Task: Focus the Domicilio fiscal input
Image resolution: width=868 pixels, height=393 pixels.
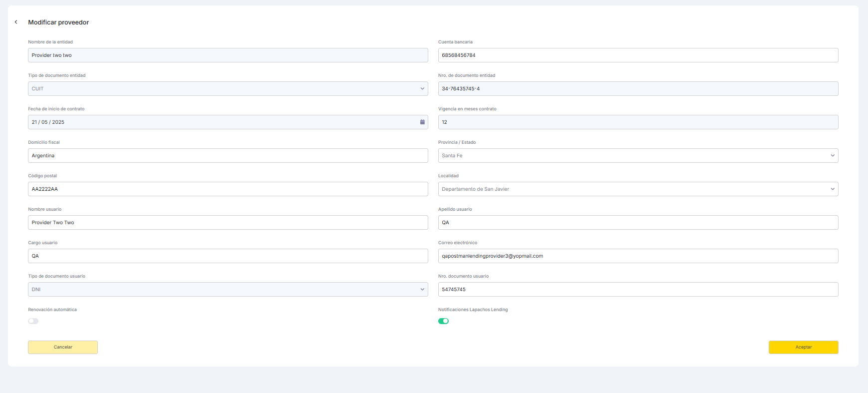Action: [x=228, y=156]
